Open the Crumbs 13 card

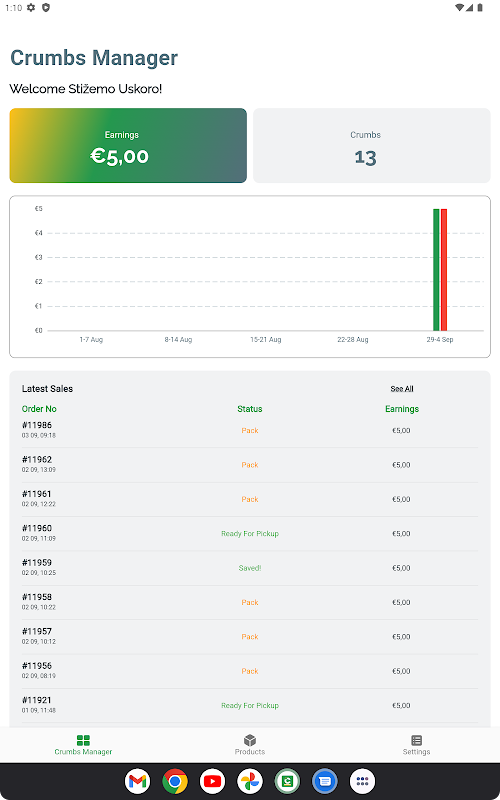tap(372, 145)
